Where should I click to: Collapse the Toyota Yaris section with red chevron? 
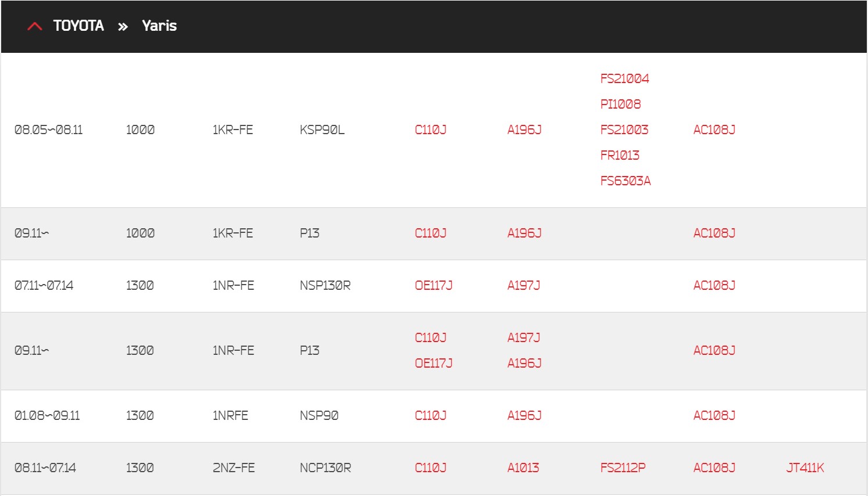pos(35,26)
